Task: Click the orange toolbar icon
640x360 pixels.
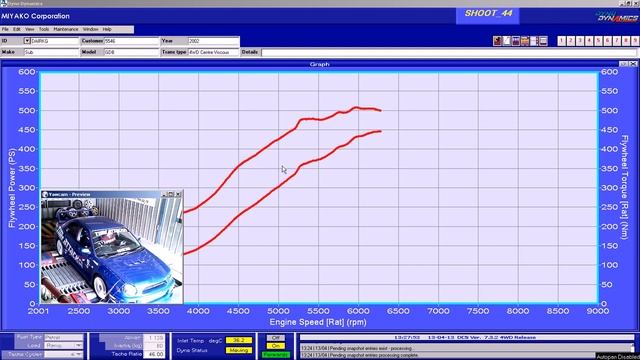Action: coord(525,41)
